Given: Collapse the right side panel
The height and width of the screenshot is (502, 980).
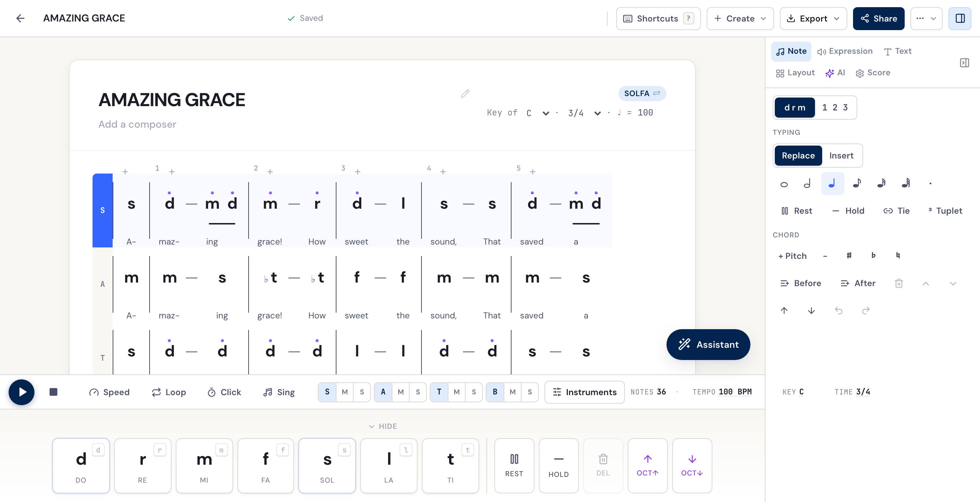Looking at the screenshot, I should pyautogui.click(x=965, y=63).
